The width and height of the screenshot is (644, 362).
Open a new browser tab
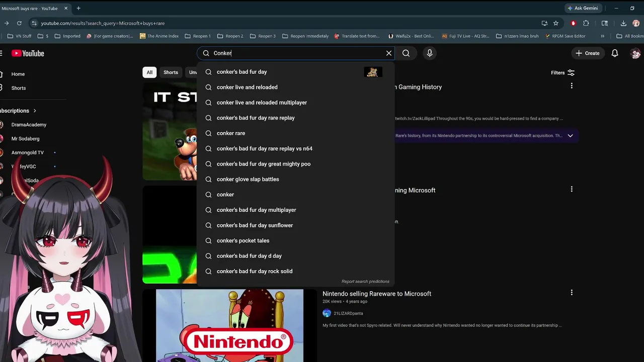pyautogui.click(x=78, y=8)
